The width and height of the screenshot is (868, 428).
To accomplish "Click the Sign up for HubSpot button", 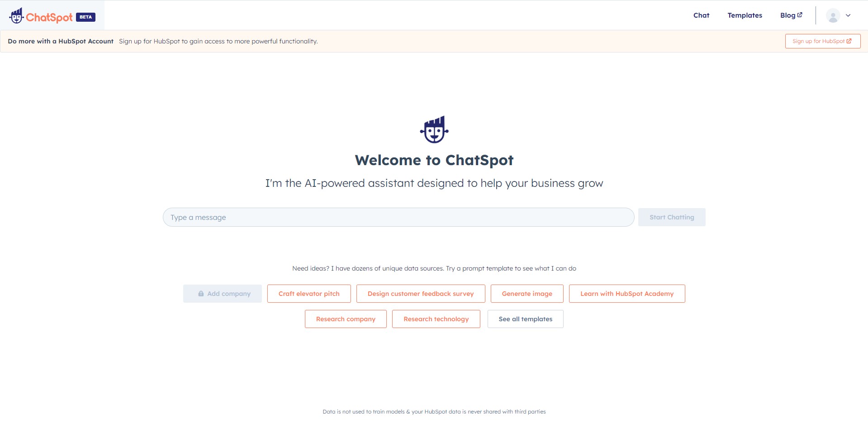I will pos(823,41).
